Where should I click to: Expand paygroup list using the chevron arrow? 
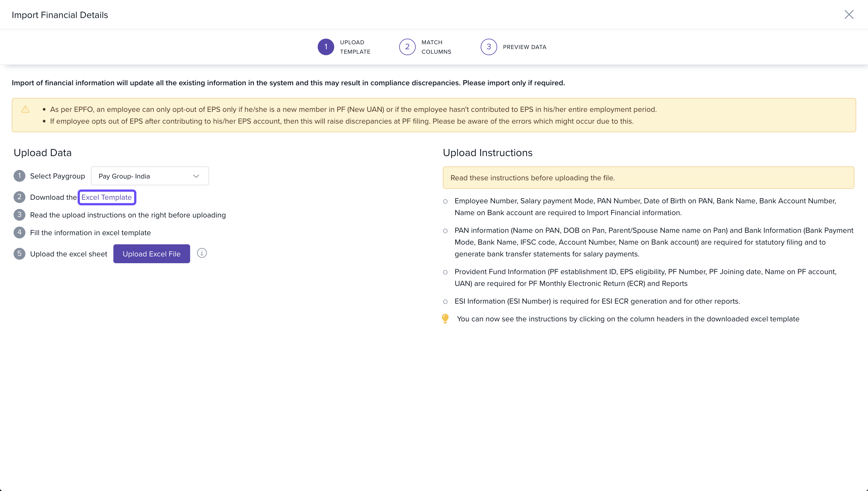[196, 176]
